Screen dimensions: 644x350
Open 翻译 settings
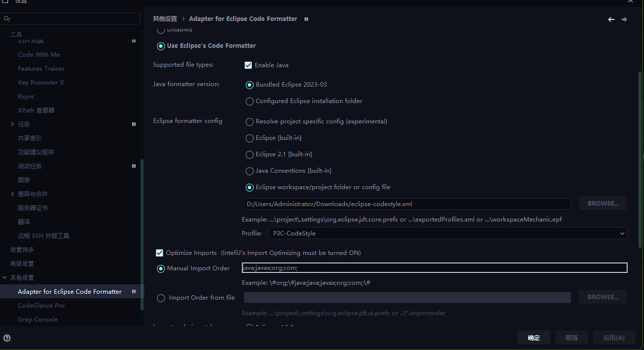pos(24,222)
